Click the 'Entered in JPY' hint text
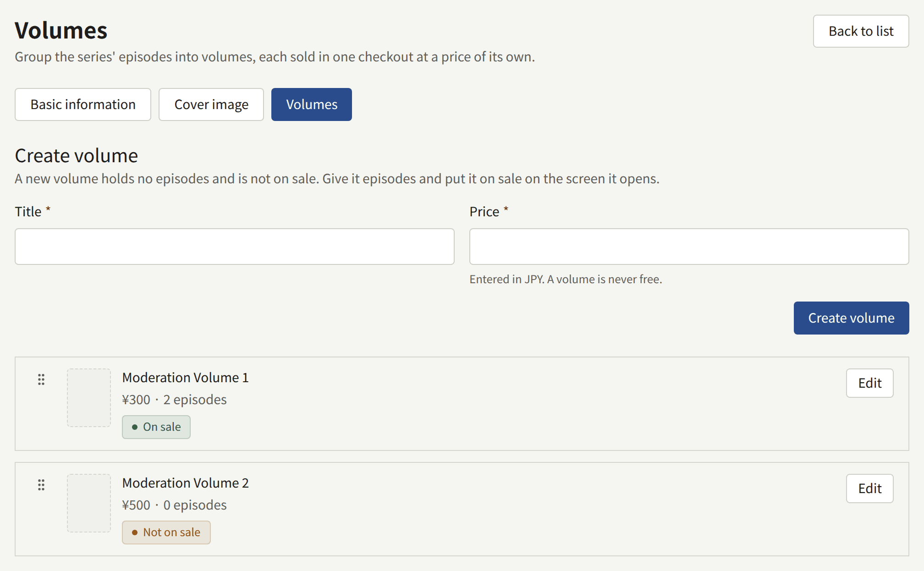Viewport: 924px width, 571px height. pyautogui.click(x=566, y=279)
